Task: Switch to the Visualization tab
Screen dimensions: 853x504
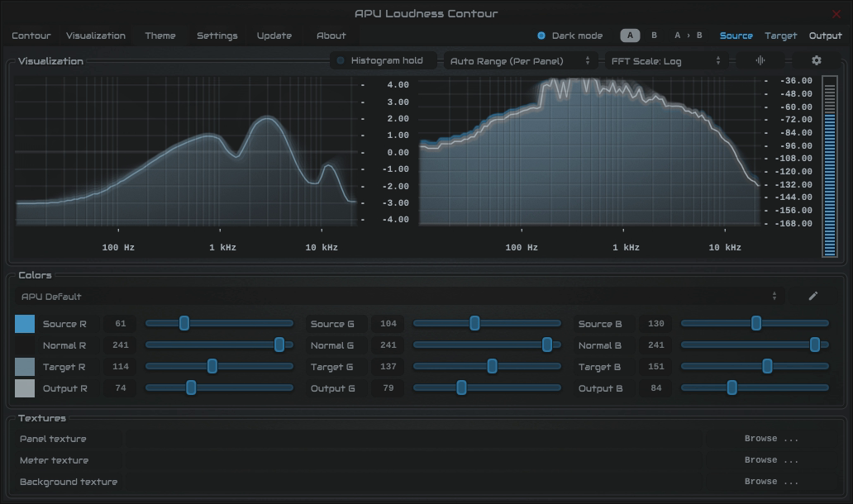Action: [x=96, y=36]
